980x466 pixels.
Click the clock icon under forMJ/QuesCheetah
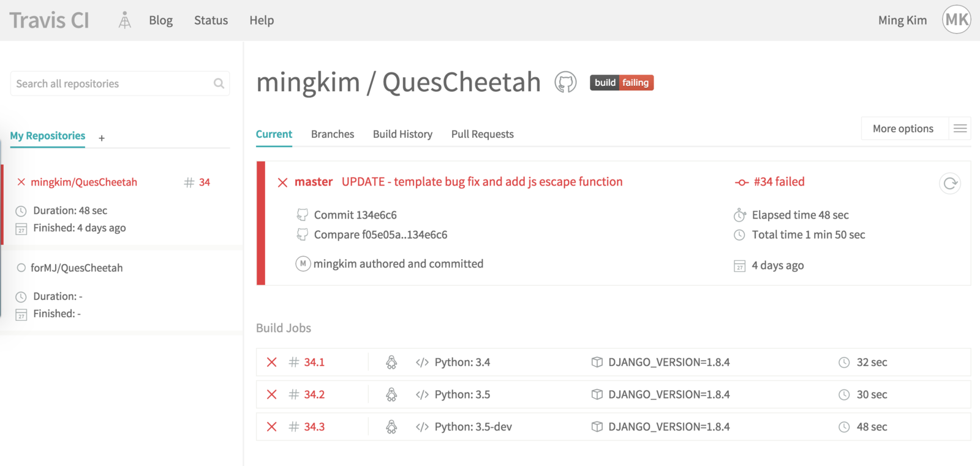[x=21, y=297]
